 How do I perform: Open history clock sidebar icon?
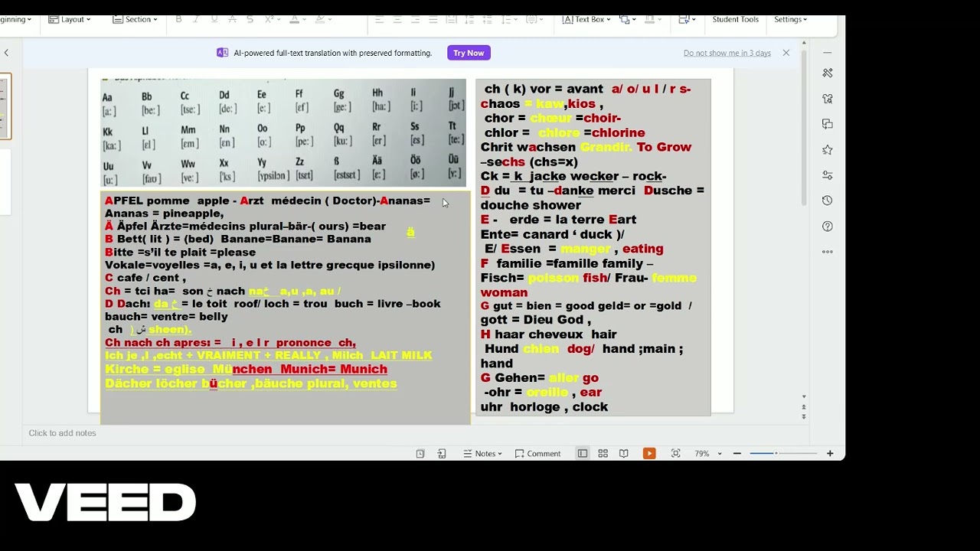click(x=828, y=201)
